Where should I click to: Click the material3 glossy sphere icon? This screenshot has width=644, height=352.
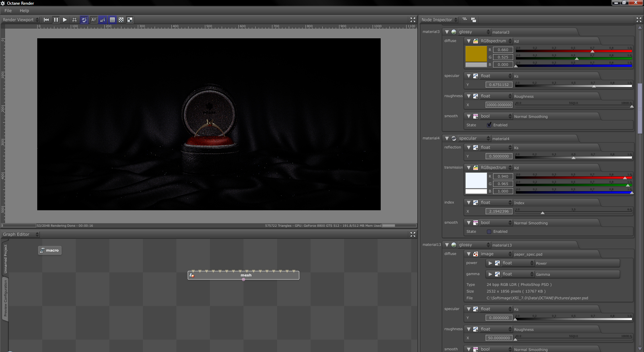point(454,32)
